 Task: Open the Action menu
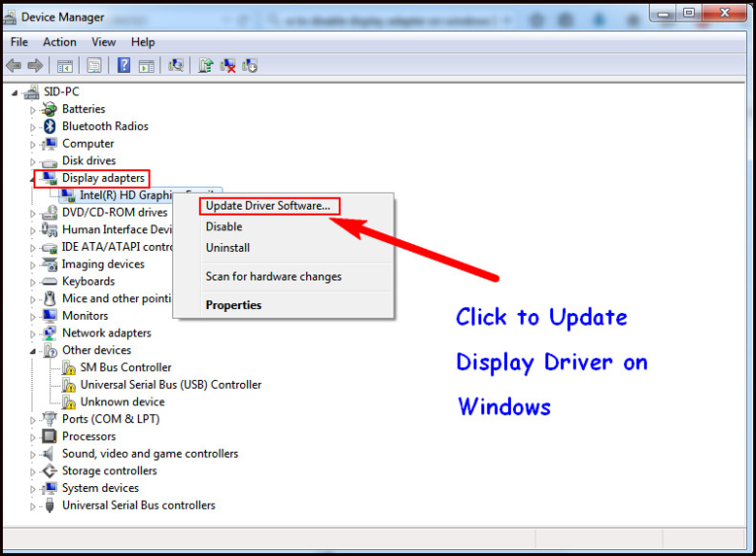coord(59,42)
